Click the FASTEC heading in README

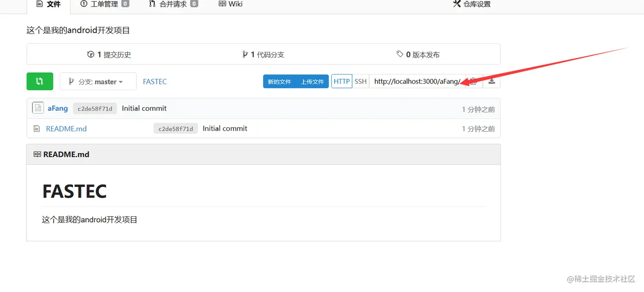point(75,192)
